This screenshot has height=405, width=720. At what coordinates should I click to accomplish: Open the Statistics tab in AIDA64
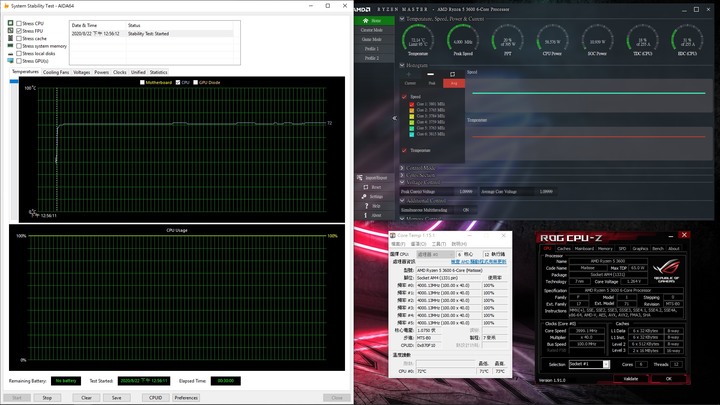[x=158, y=72]
